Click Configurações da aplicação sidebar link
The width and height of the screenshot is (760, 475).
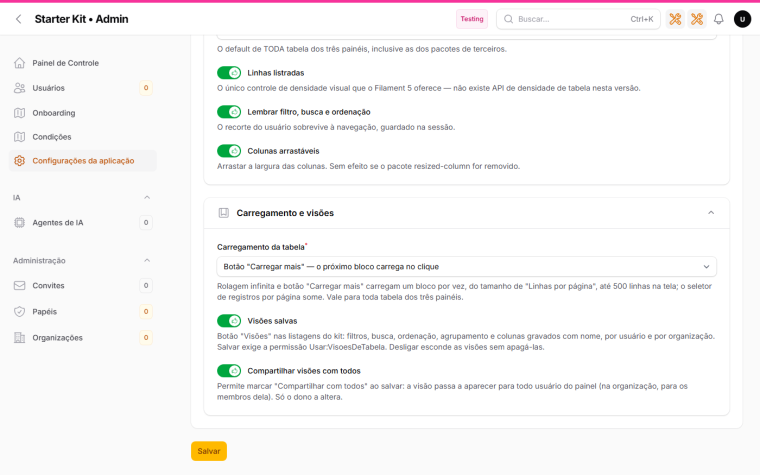click(x=82, y=161)
